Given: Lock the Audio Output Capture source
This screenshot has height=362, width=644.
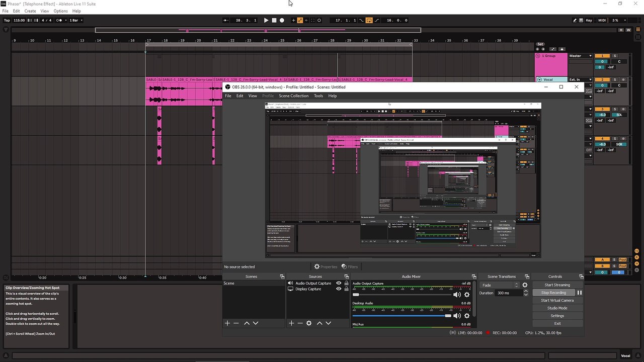Looking at the screenshot, I should coord(346,283).
